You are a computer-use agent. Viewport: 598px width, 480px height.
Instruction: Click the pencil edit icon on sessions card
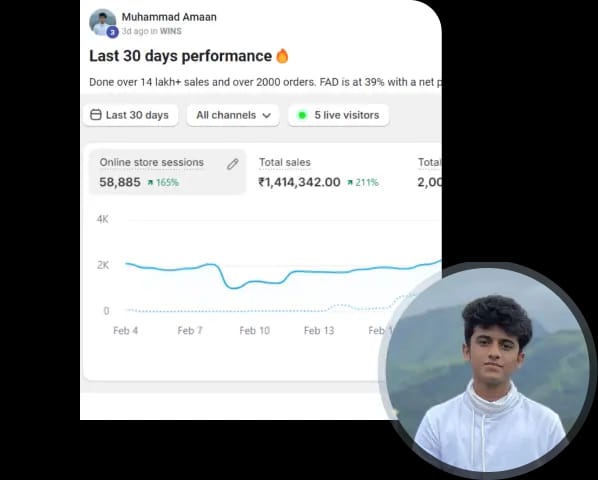point(233,164)
